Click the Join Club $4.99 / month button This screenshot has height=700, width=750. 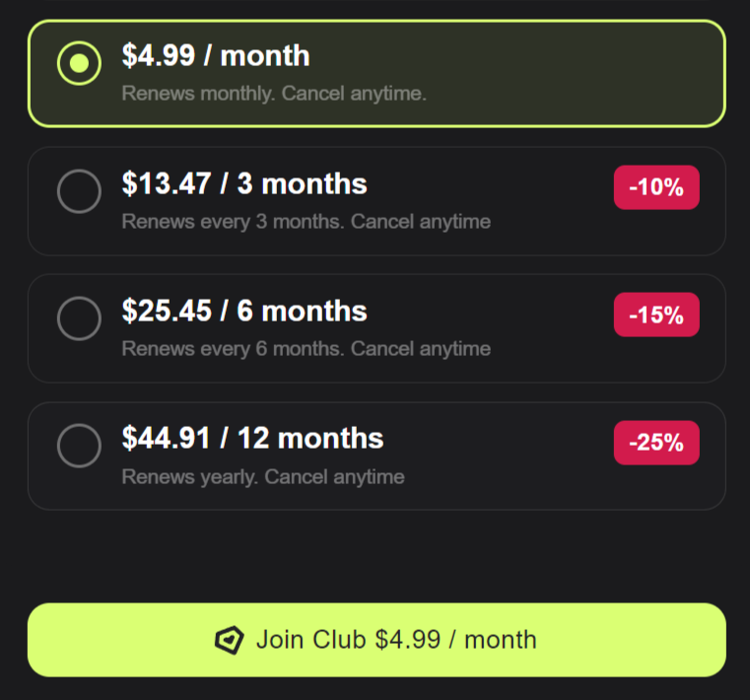[x=376, y=640]
